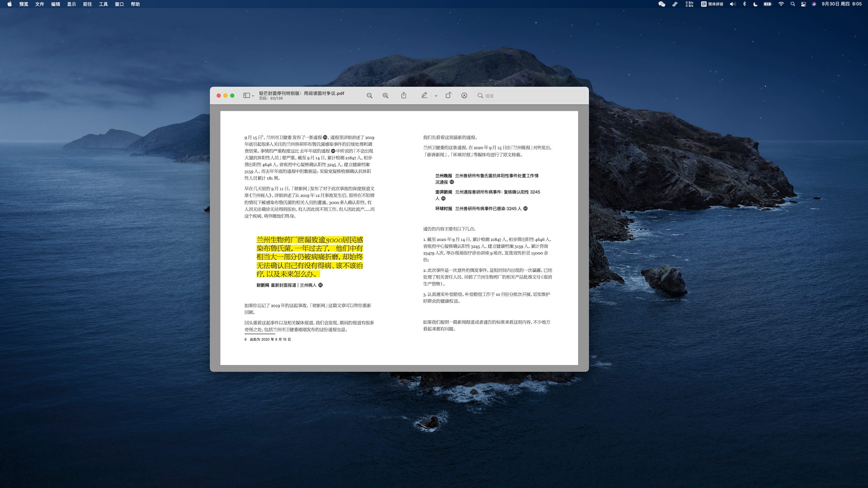Toggle Do Not Disturb moon icon
Image resolution: width=868 pixels, height=488 pixels.
pos(755,4)
